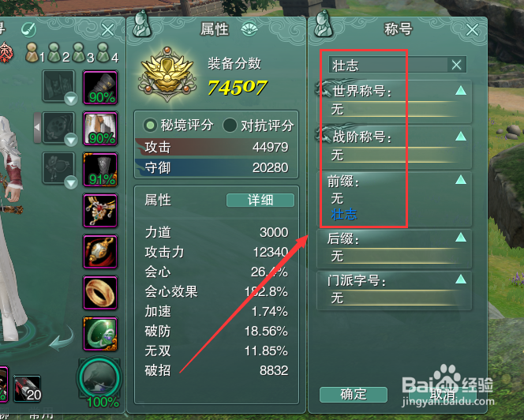Screen dimensions: 524x420
Task: Choose 无 under the 前缀 list
Action: pos(337,199)
